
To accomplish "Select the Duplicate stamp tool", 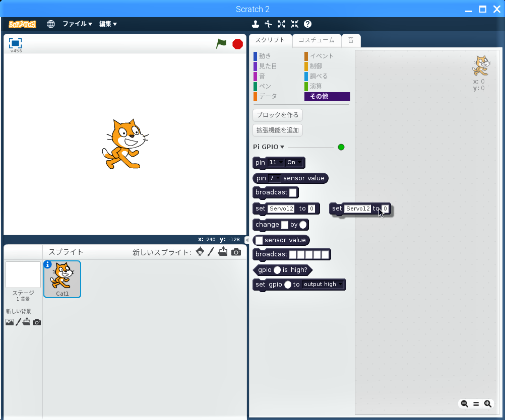I will click(x=256, y=24).
